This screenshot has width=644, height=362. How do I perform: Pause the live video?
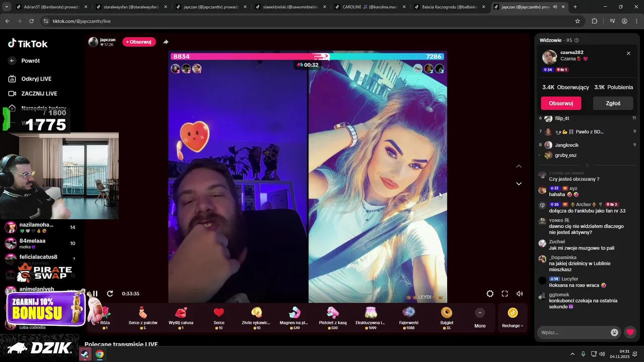95,294
